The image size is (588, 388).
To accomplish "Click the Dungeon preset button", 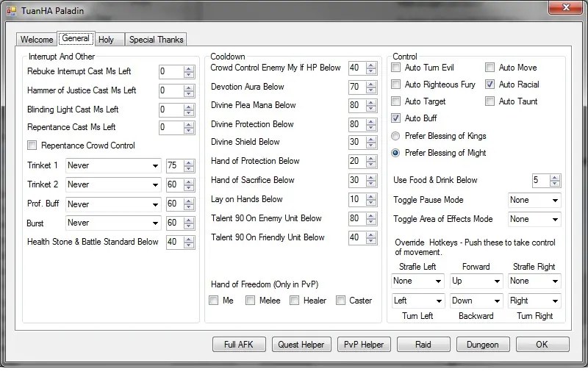I will pos(483,345).
